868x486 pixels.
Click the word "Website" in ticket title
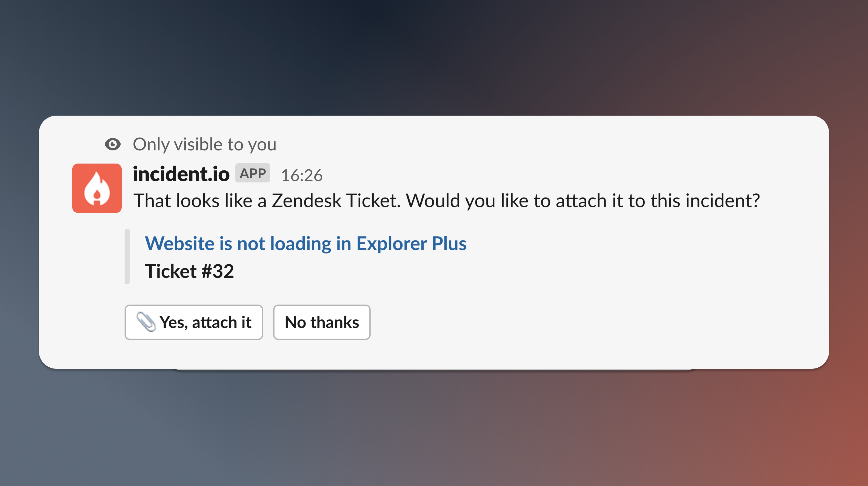179,243
